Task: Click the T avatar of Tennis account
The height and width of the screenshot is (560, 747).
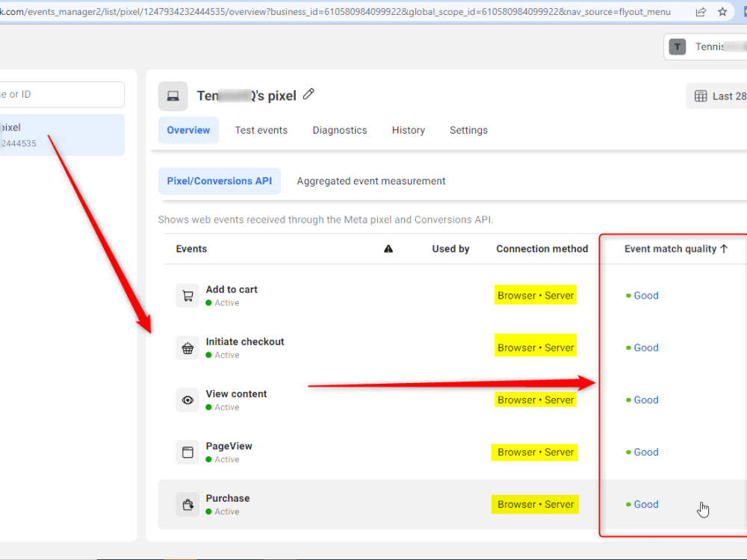Action: click(677, 46)
